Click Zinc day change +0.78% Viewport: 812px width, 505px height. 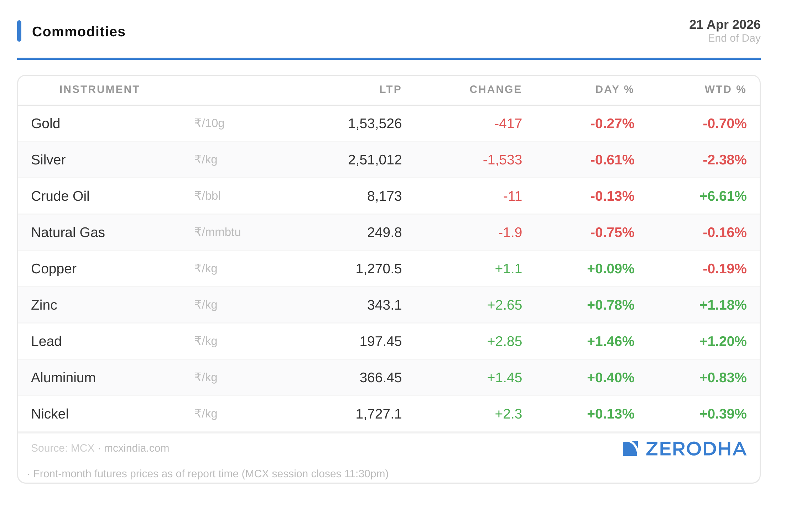pos(610,305)
